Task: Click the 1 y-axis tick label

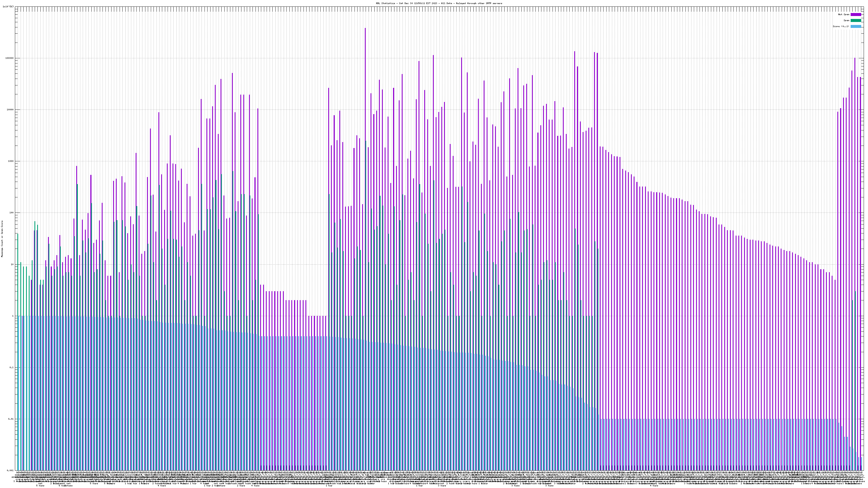Action: click(13, 316)
